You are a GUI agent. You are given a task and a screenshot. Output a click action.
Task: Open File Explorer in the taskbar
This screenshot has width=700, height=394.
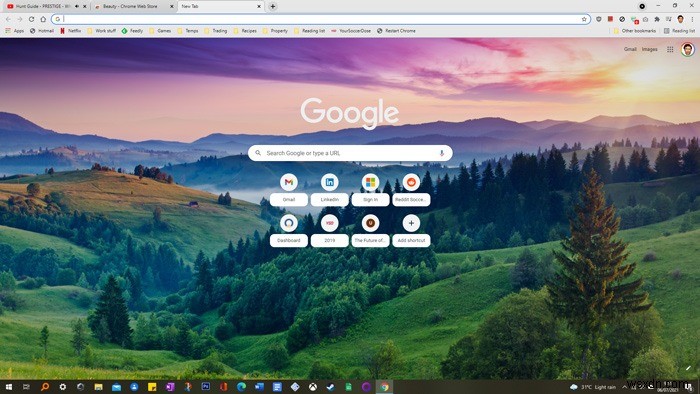[x=98, y=387]
